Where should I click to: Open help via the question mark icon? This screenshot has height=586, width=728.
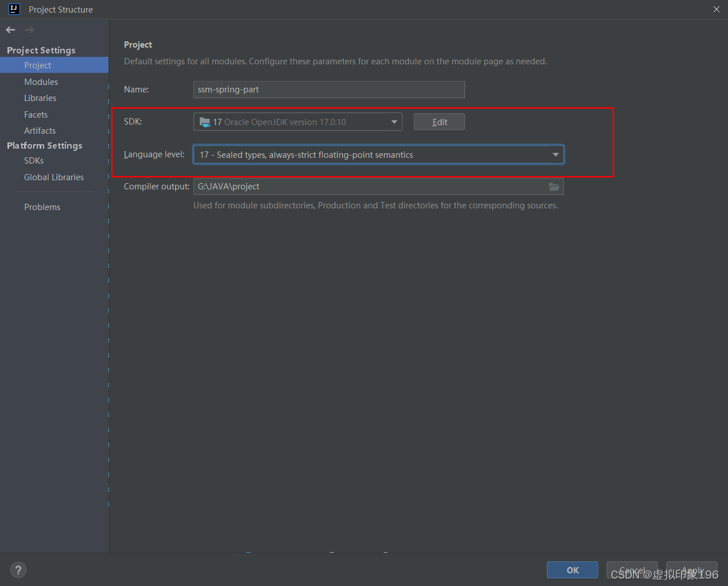pyautogui.click(x=18, y=570)
